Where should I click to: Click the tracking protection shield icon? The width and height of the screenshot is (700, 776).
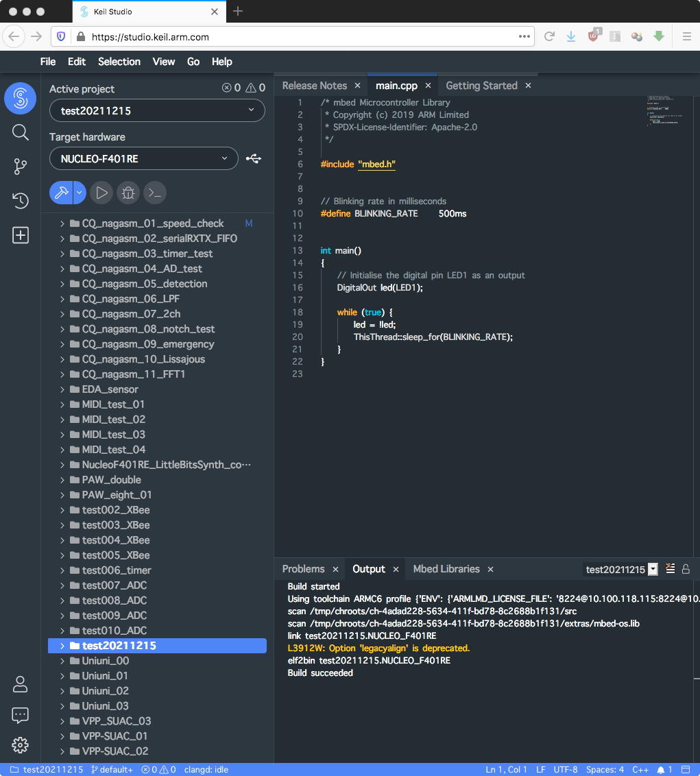point(61,36)
